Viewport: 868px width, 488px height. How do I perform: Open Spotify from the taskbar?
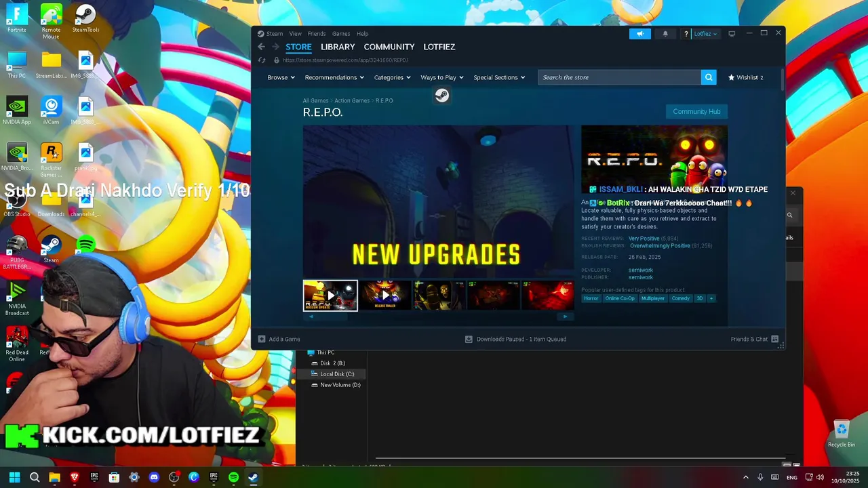click(x=233, y=477)
